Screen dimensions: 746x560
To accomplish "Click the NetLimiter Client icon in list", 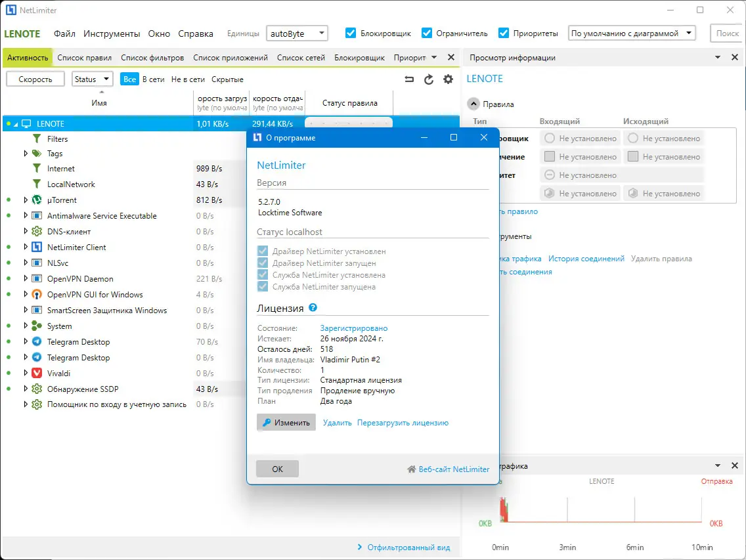I will tap(37, 247).
